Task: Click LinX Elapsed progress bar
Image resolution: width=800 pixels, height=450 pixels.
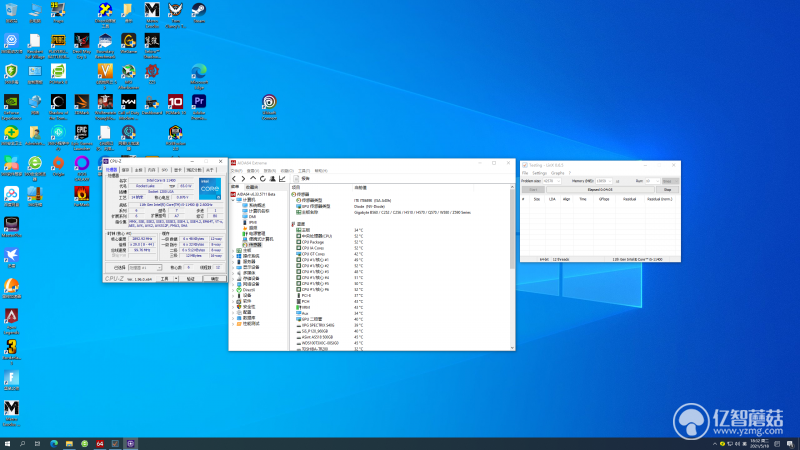Action: 600,190
